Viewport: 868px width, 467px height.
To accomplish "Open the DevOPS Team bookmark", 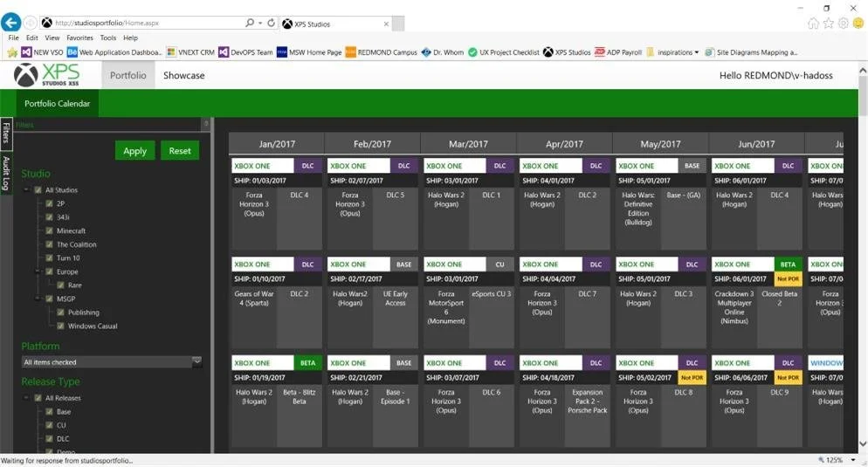I will (245, 52).
